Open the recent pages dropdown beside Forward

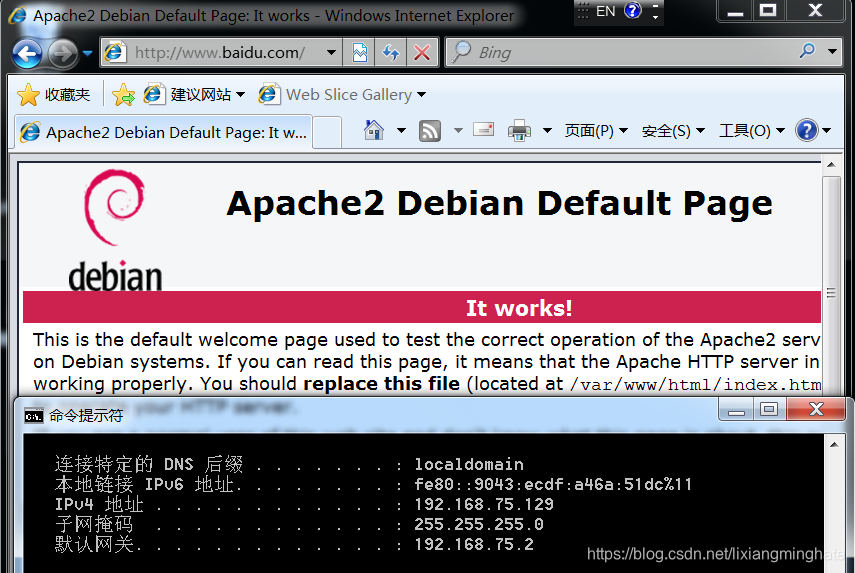[x=87, y=53]
